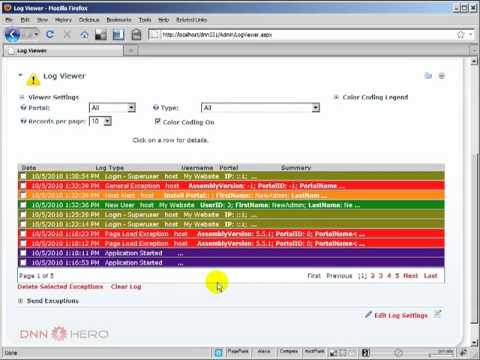Open the History menu
Screen dimensions: 480x360
pyautogui.click(x=63, y=20)
